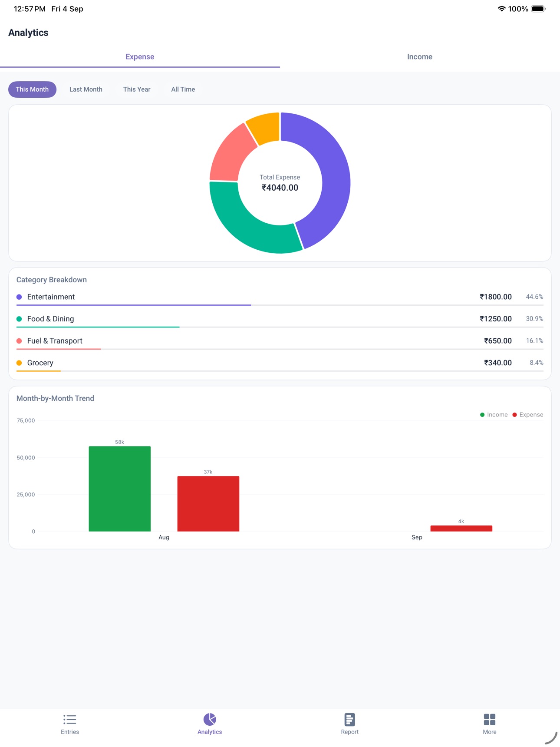Screen dimensions: 560x747
Task: Select the All Time filter
Action: click(x=183, y=89)
